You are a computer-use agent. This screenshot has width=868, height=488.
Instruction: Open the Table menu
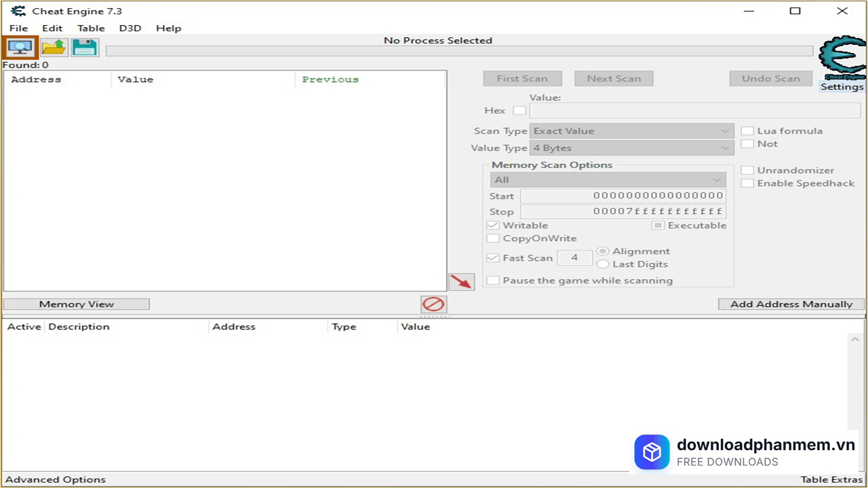[x=91, y=28]
